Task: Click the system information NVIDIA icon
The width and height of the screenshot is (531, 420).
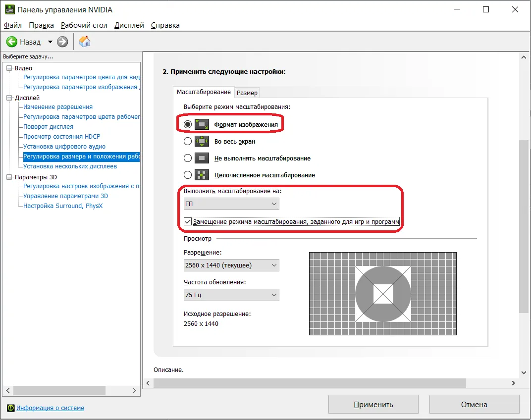Action: [11, 408]
